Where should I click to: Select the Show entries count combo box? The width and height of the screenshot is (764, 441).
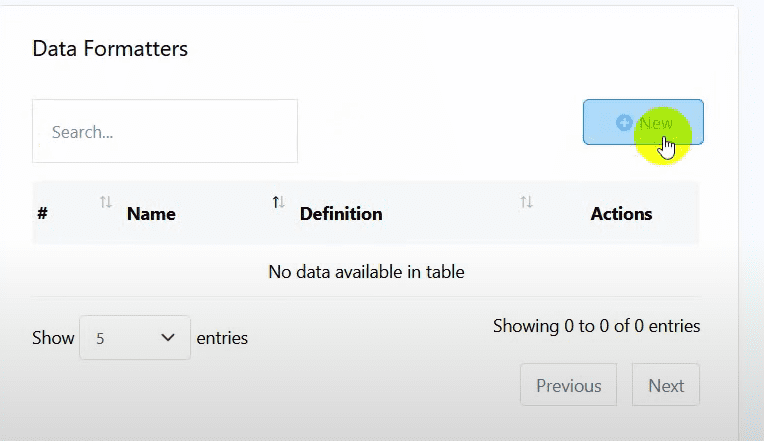(135, 338)
